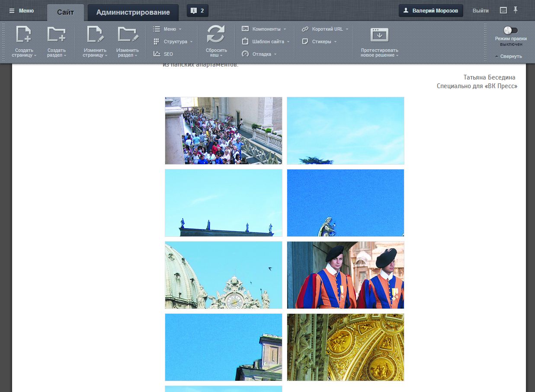Image resolution: width=535 pixels, height=392 pixels.
Task: Switch to the Администрирование tab
Action: click(133, 12)
